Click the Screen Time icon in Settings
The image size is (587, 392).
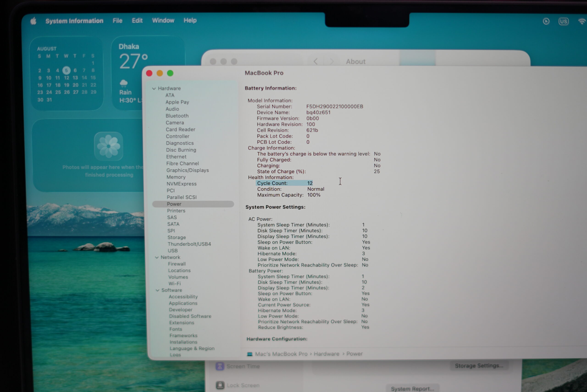[220, 366]
